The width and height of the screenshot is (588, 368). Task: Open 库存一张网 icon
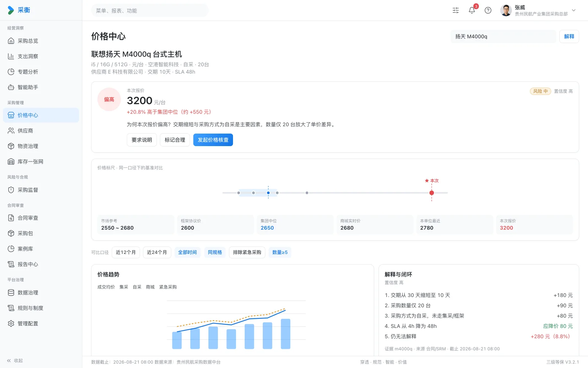[x=11, y=162]
